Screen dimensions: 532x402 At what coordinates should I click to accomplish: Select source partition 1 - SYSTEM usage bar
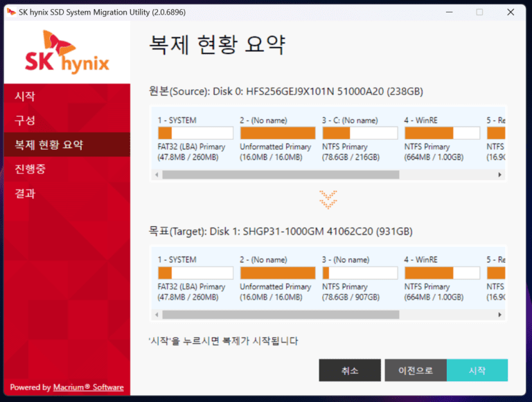click(x=195, y=133)
